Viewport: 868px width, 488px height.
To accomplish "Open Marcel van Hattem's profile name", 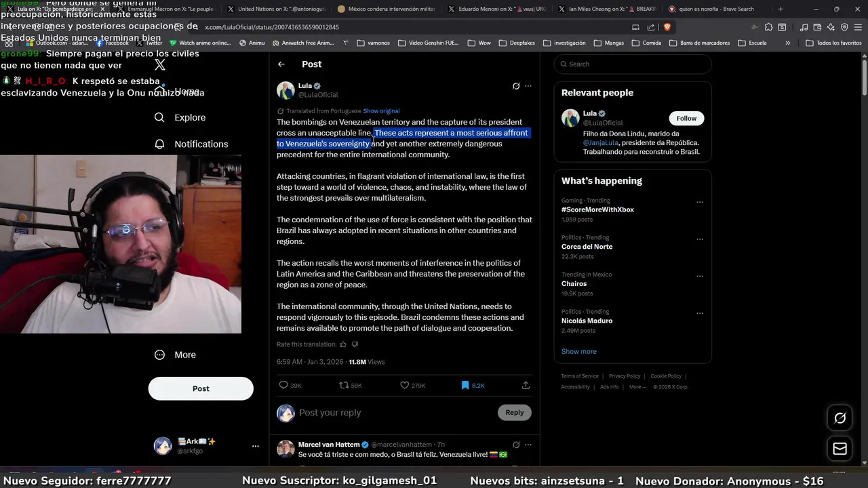I will click(x=329, y=445).
